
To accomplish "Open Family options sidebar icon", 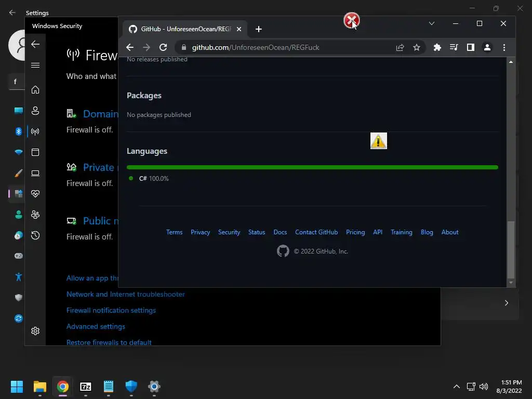I will click(x=35, y=215).
